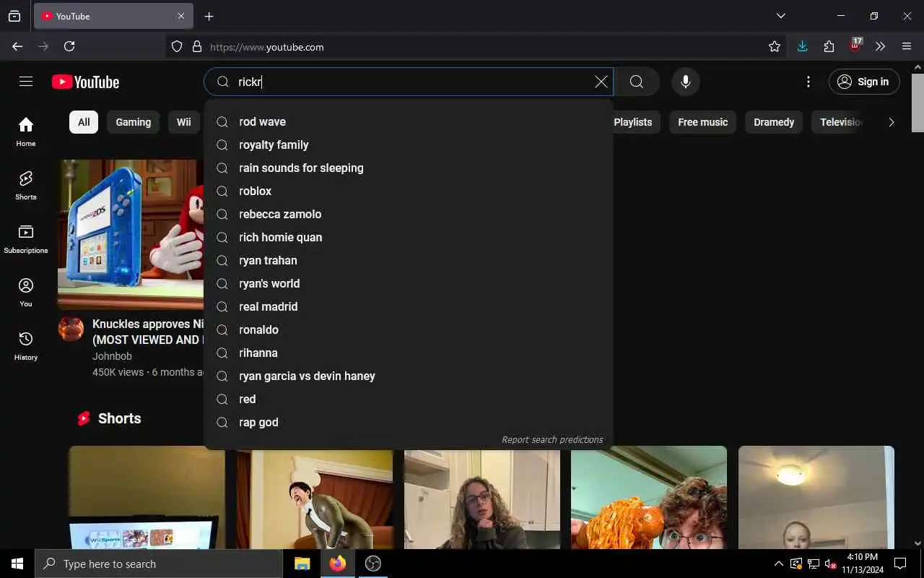The image size is (924, 578).
Task: Choose suggestion 'ryan garcia vs devin haney'
Action: pyautogui.click(x=409, y=376)
